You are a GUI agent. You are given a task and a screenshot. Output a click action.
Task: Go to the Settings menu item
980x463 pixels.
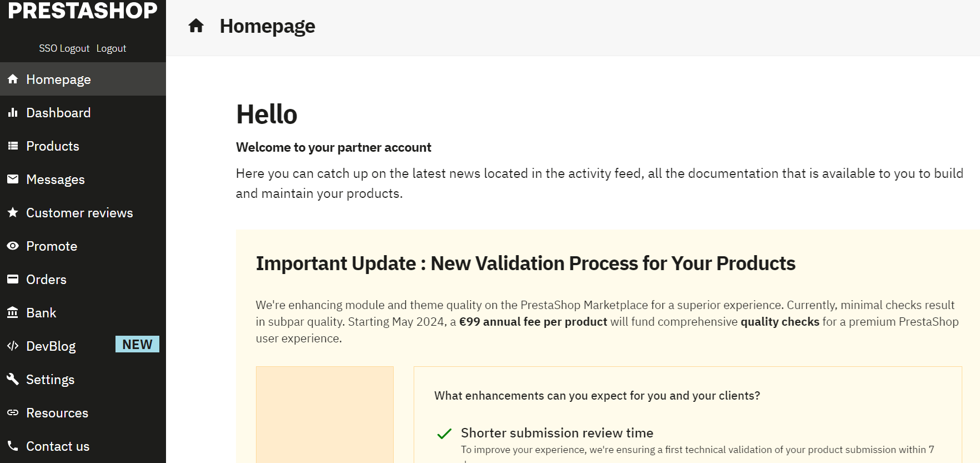[83, 379]
